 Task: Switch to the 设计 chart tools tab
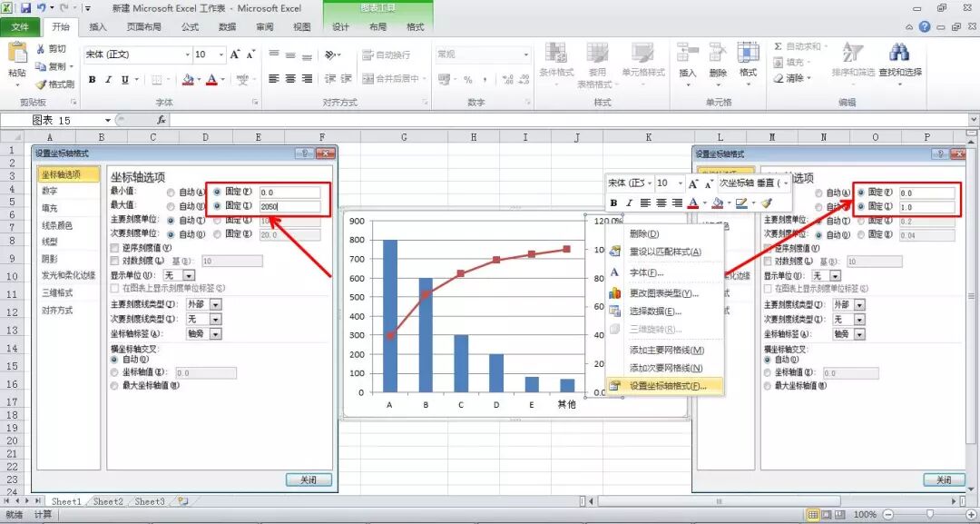point(340,27)
